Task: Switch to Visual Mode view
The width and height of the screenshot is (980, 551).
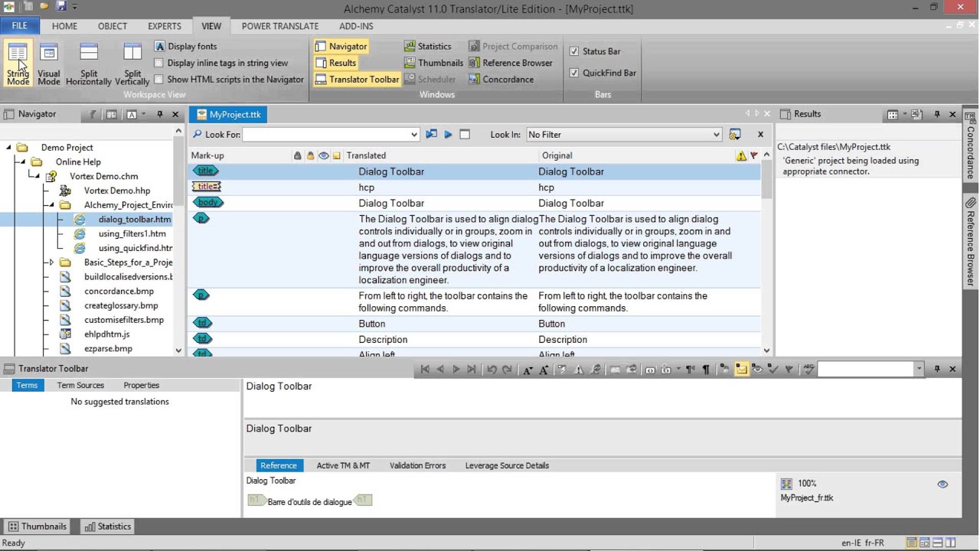Action: pyautogui.click(x=49, y=64)
